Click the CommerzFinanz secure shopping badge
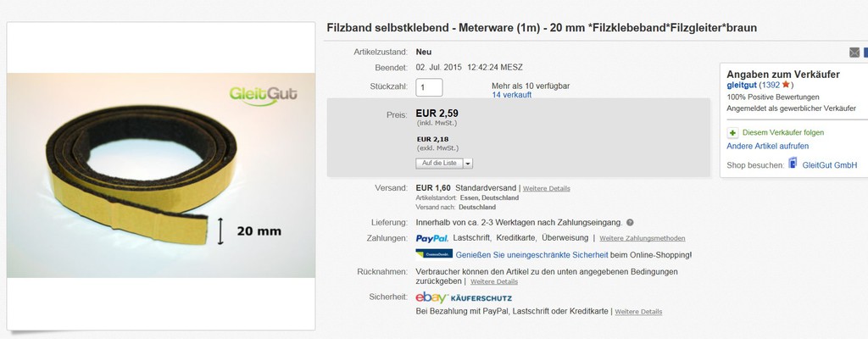This screenshot has height=339, width=868. [434, 254]
